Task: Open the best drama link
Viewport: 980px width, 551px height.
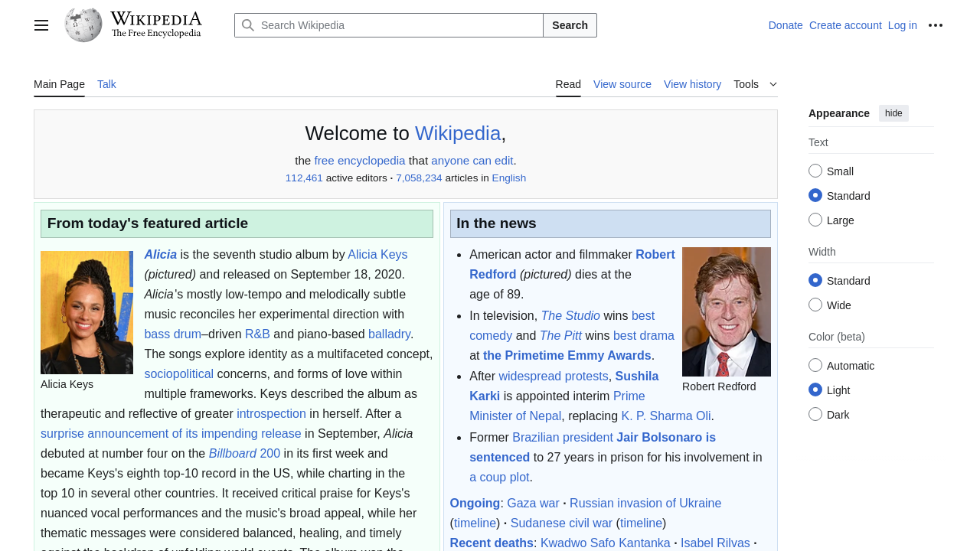Action: 644,335
